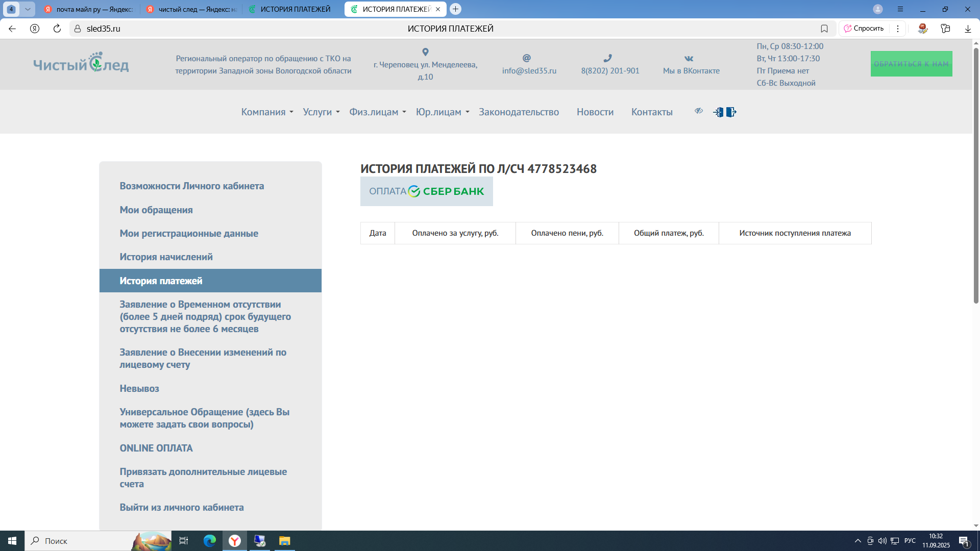Expand the Физ.лицам dropdown menu
Image resolution: width=980 pixels, height=551 pixels.
(x=378, y=112)
